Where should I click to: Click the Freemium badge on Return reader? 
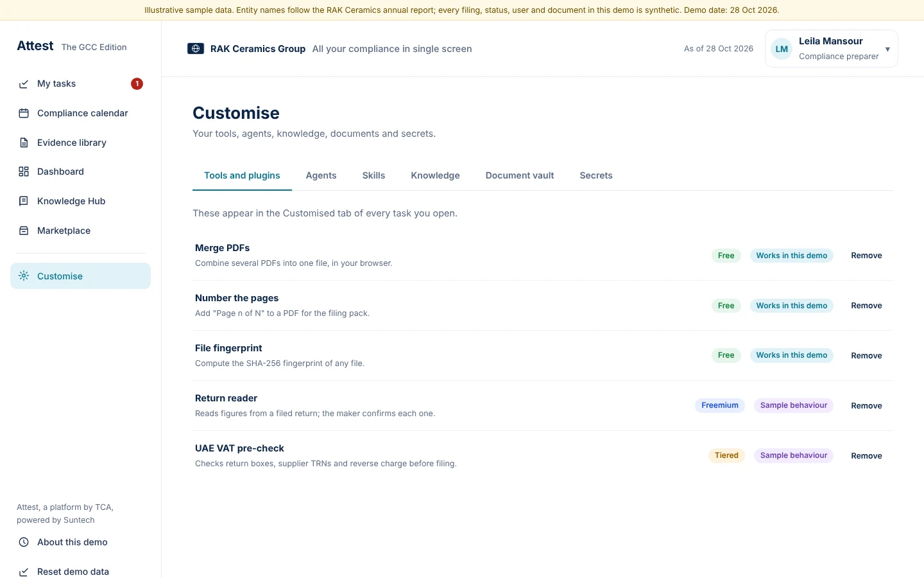tap(720, 405)
